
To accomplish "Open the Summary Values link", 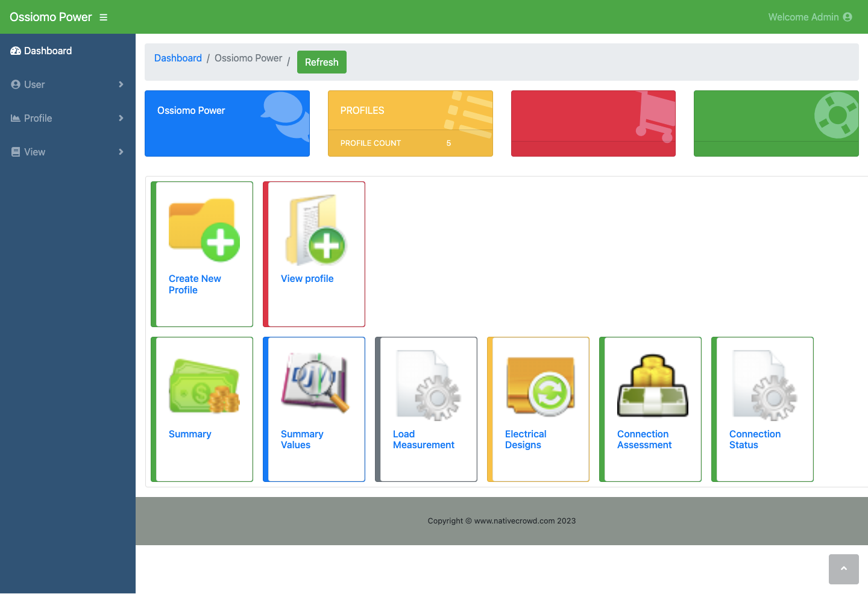I will [302, 439].
